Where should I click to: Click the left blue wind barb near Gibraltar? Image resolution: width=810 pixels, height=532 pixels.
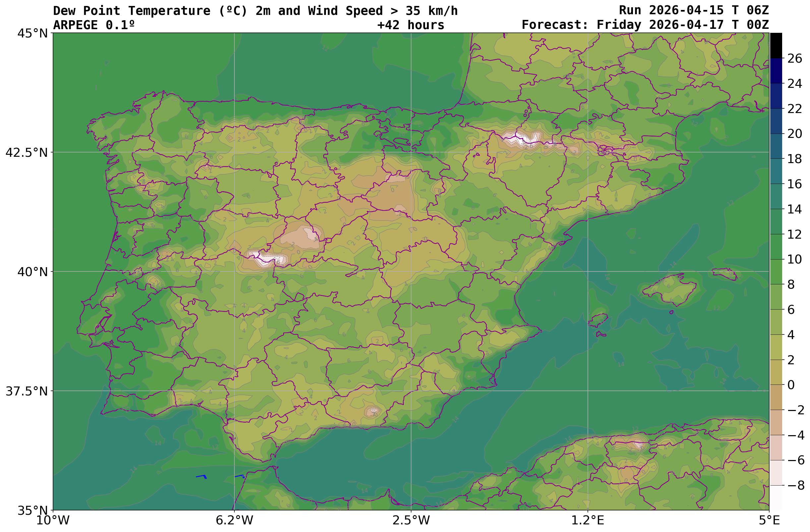click(x=201, y=476)
